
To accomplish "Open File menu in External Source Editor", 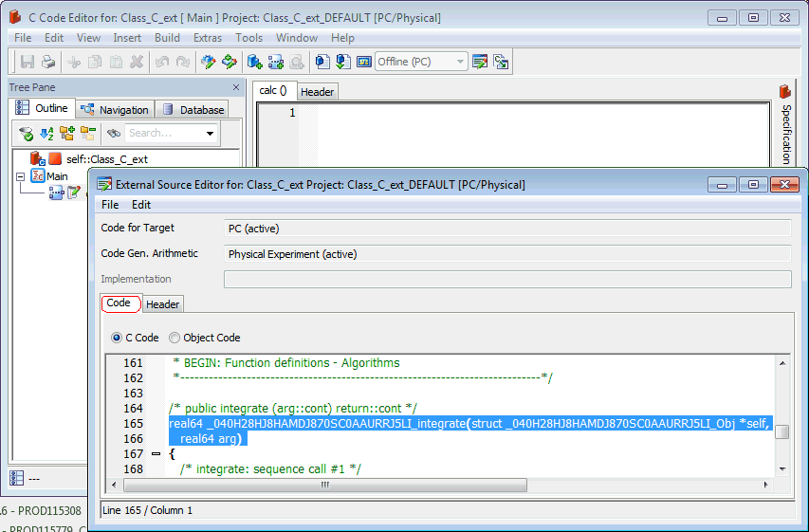I will (x=110, y=205).
